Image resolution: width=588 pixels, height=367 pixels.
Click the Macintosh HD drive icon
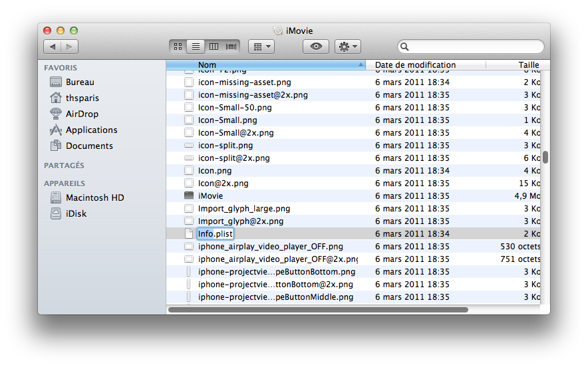click(x=56, y=197)
